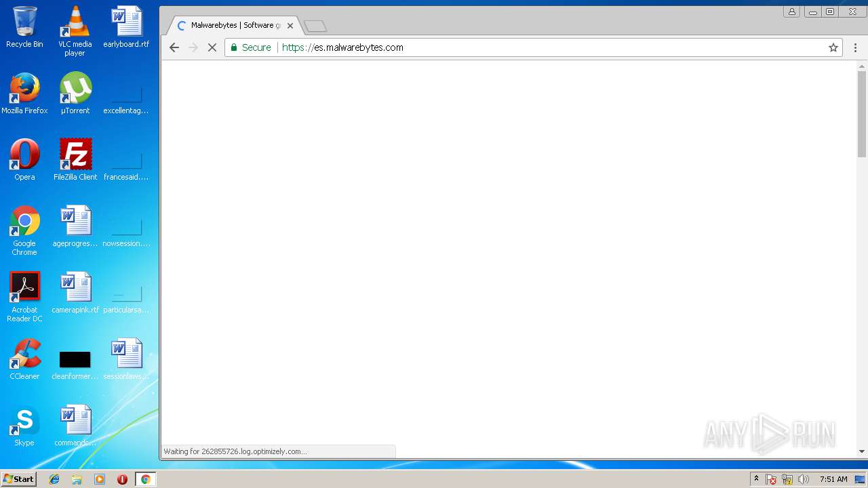This screenshot has width=868, height=488.
Task: Select the earlyboard.rtf document icon
Action: point(126,28)
